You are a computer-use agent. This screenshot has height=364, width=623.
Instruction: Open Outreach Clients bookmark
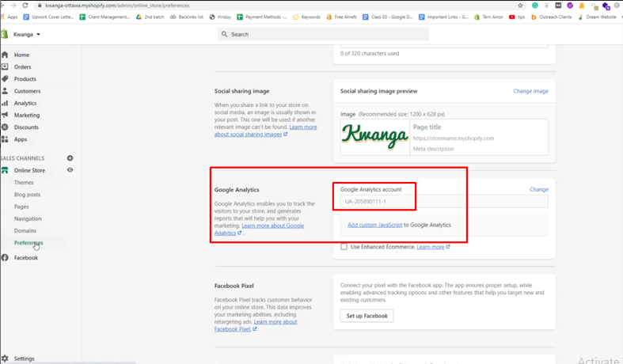551,17
